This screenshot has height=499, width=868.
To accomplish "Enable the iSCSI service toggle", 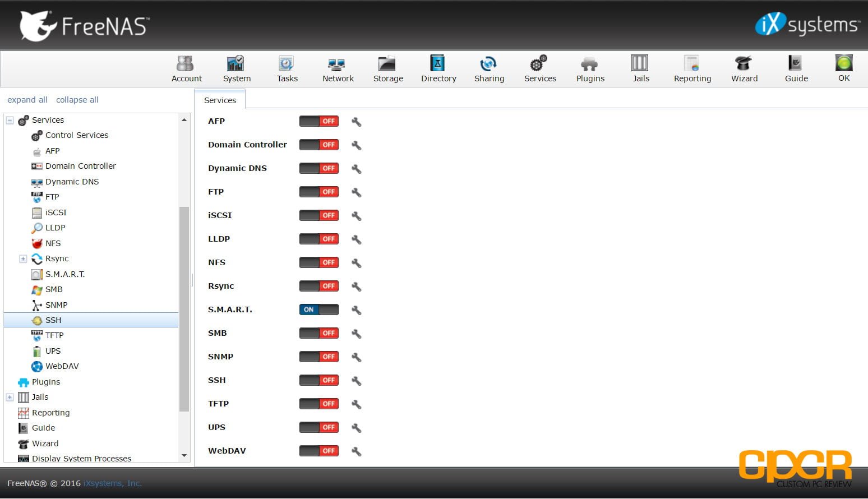I will [319, 215].
